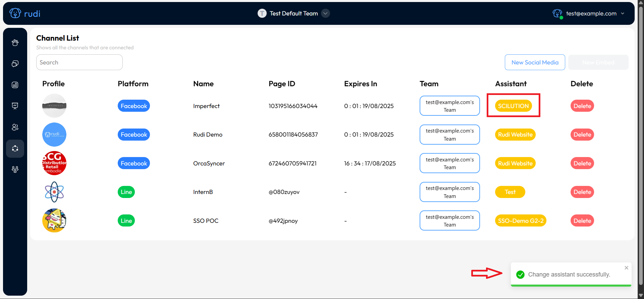Open the two-users sidebar icon
Viewport: 644px width, 299px height.
15,127
